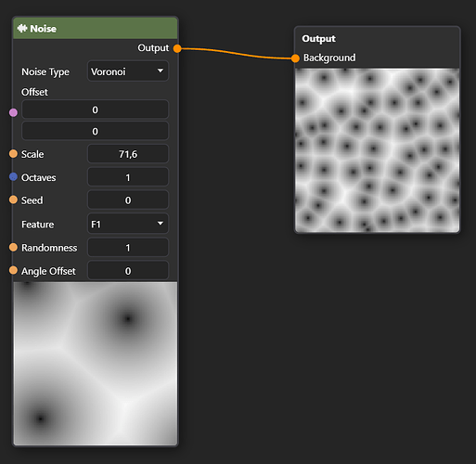Click the Noise Type dropdown arrow
476x464 pixels.
(161, 71)
